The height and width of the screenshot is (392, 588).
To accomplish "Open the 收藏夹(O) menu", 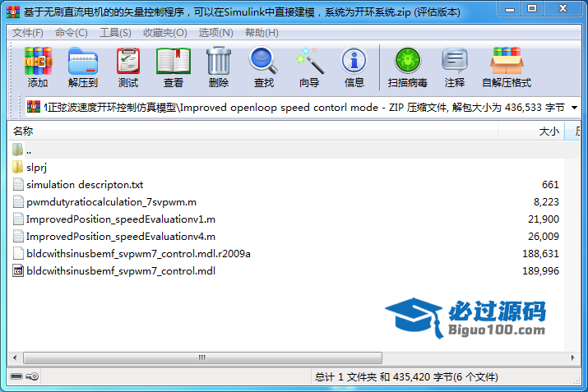I will 165,33.
